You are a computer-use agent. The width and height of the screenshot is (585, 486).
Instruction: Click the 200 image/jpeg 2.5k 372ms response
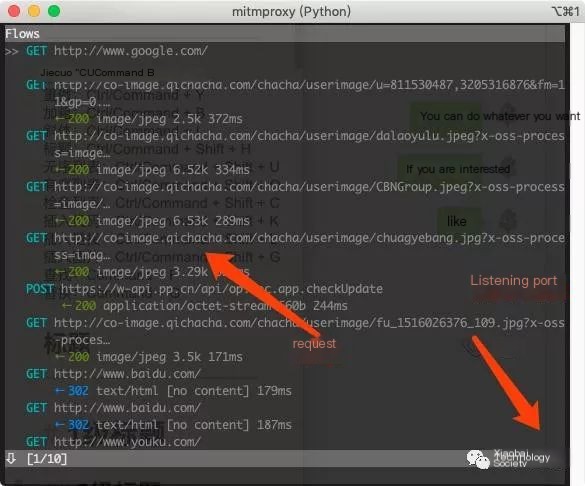pyautogui.click(x=149, y=119)
